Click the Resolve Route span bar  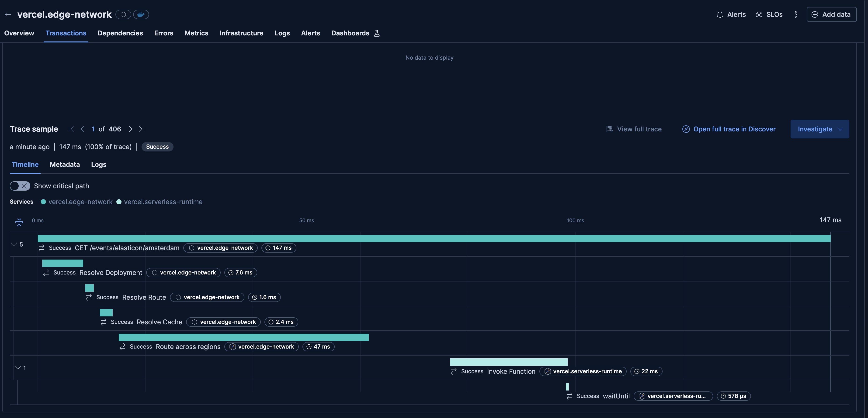[x=89, y=288]
